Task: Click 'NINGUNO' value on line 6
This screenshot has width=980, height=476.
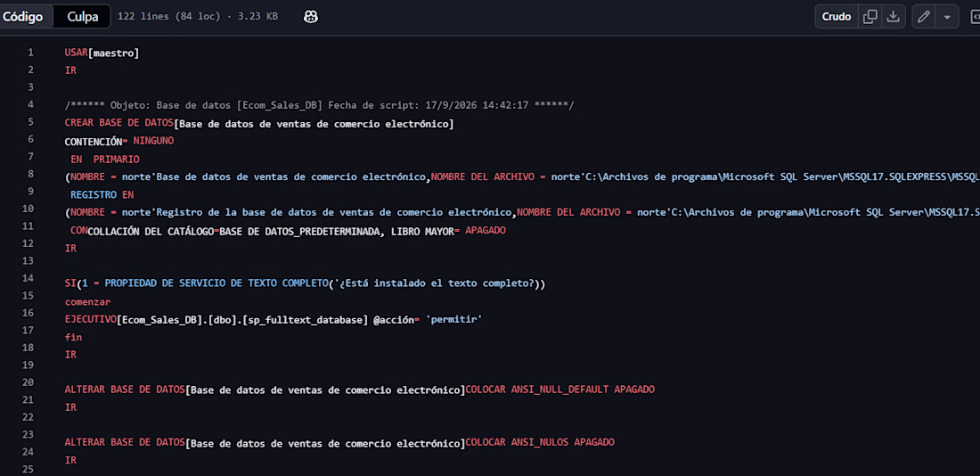Action: (x=154, y=142)
